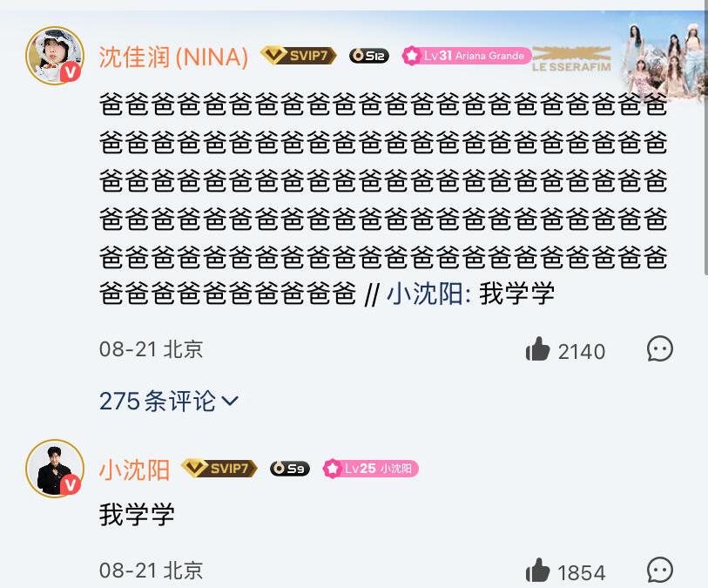Click 小沈阳's SVIP7 membership badge
The height and width of the screenshot is (588, 708).
tap(219, 469)
